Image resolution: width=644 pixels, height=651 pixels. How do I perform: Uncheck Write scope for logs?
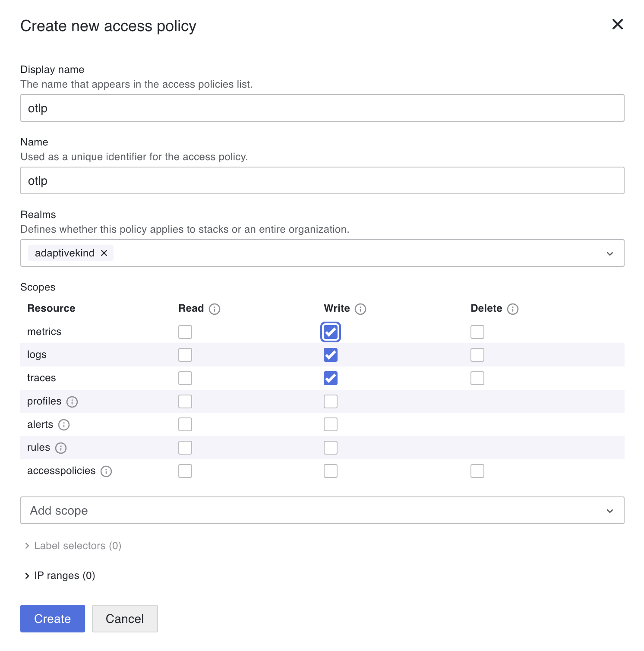[331, 355]
